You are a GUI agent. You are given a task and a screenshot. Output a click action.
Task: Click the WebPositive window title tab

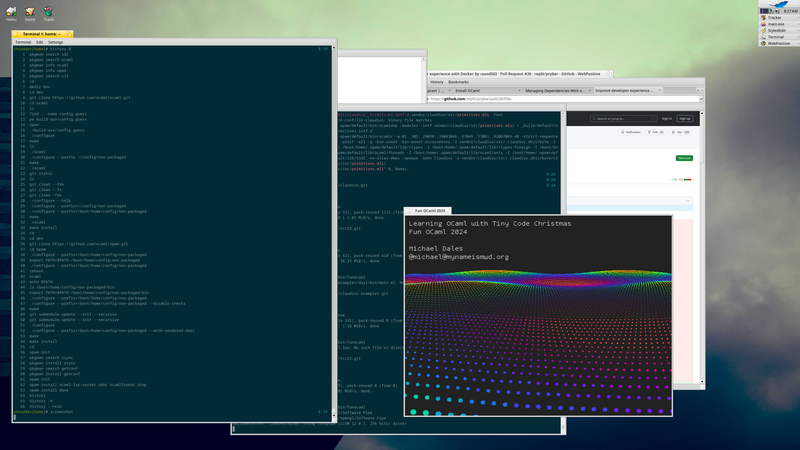click(x=520, y=74)
